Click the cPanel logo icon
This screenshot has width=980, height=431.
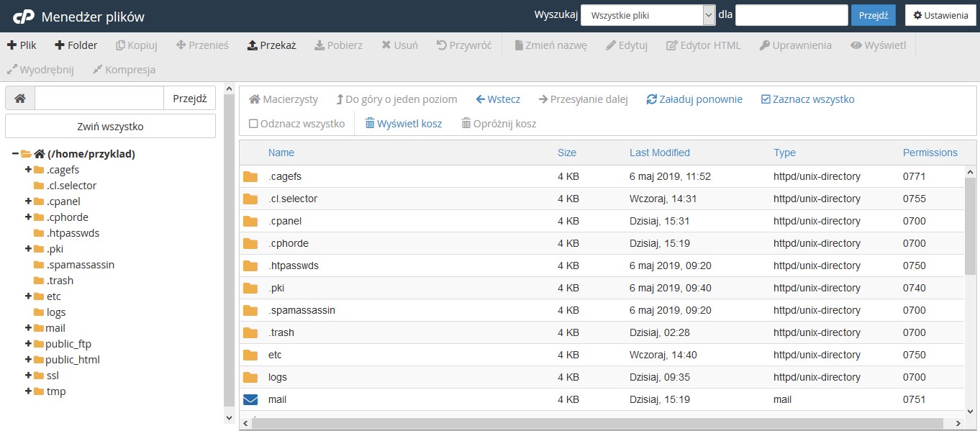pos(24,16)
